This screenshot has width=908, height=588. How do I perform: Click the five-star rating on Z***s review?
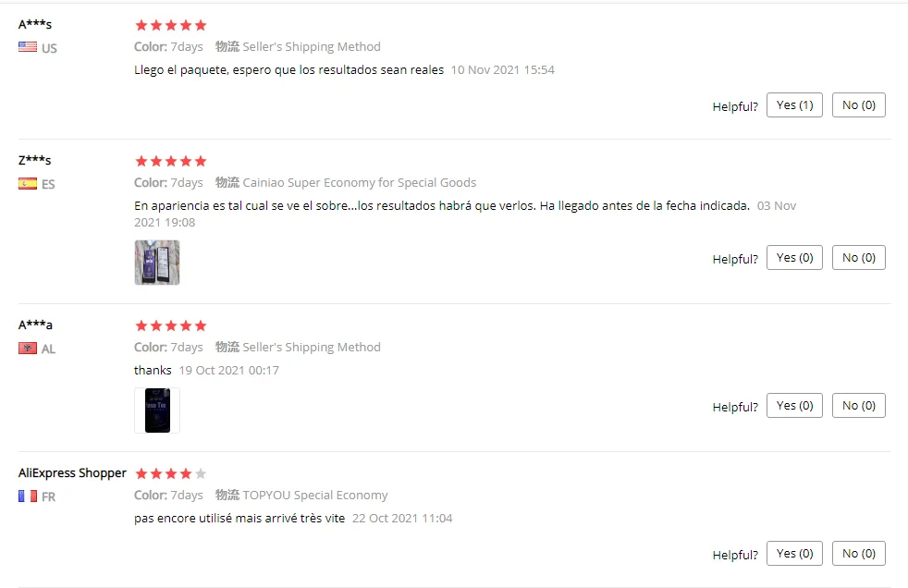170,161
